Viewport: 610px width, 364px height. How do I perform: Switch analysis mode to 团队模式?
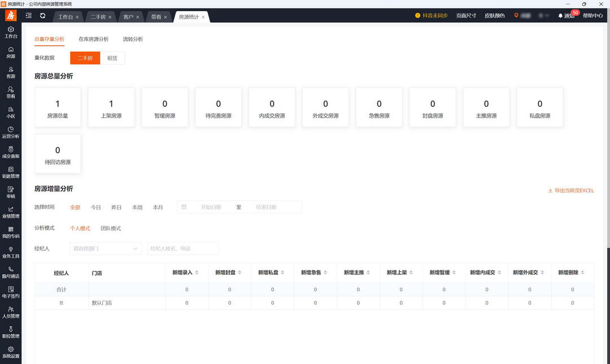point(111,228)
